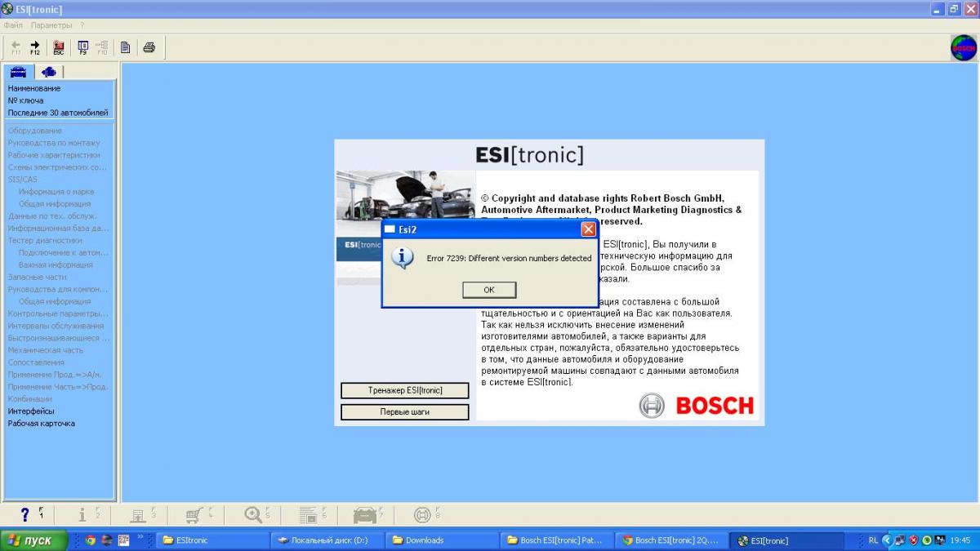The height and width of the screenshot is (551, 980).
Task: Click the F6 list icon
Action: pos(310,514)
